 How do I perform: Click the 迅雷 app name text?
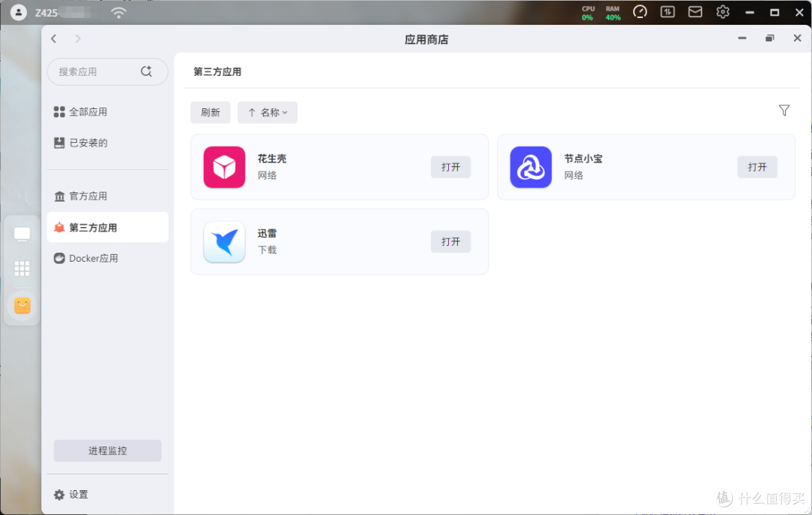coord(267,233)
